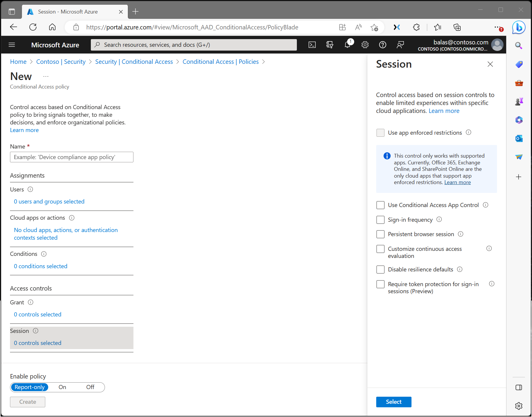Viewport: 532px width, 417px height.
Task: Enable Persistent browser session
Action: (380, 234)
